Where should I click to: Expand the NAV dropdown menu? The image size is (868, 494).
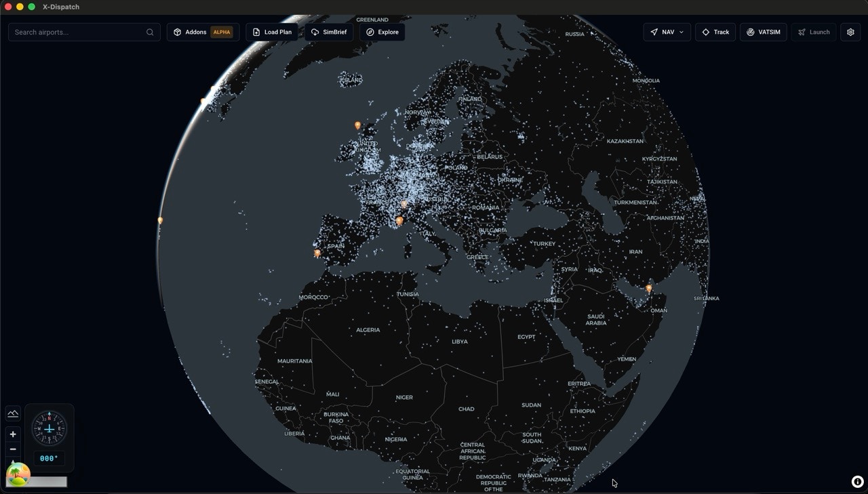(667, 32)
